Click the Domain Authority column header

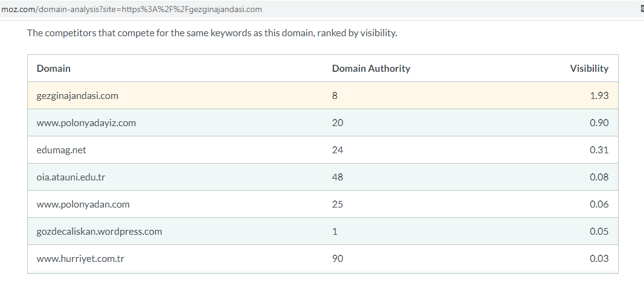(371, 69)
